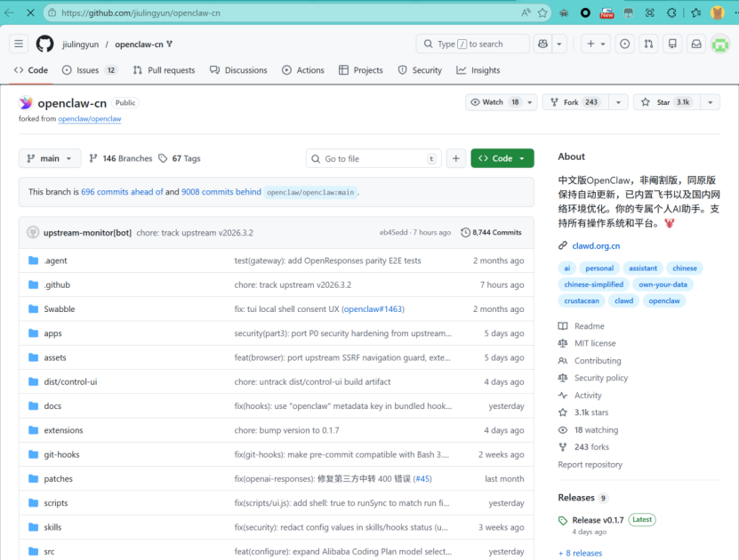Switch to the Projects tab
The width and height of the screenshot is (739, 560).
pos(361,70)
